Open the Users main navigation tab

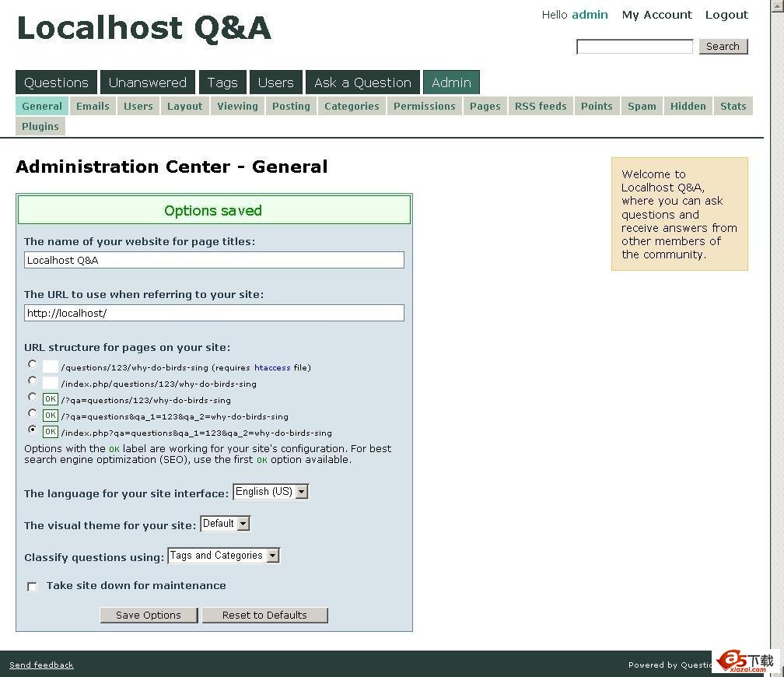(x=276, y=82)
